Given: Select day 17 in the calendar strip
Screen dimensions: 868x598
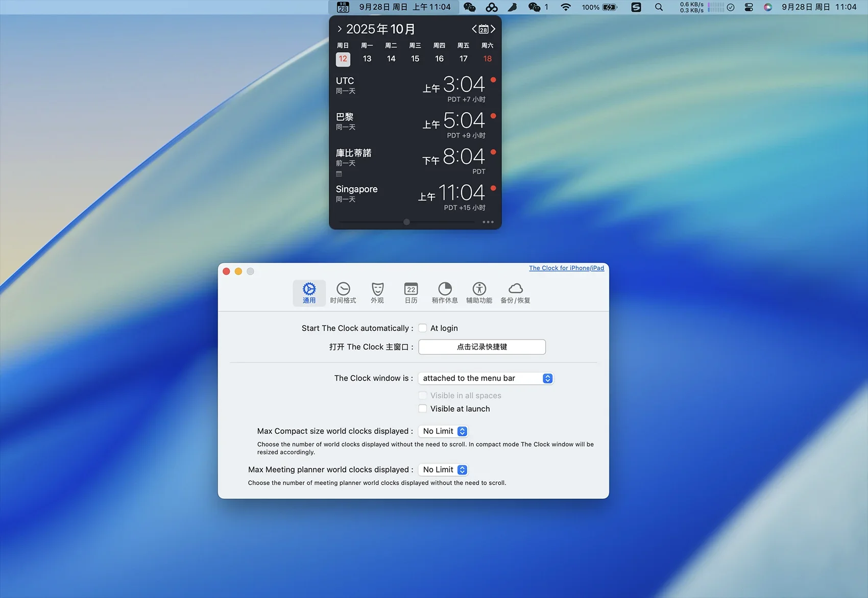Looking at the screenshot, I should pos(464,59).
